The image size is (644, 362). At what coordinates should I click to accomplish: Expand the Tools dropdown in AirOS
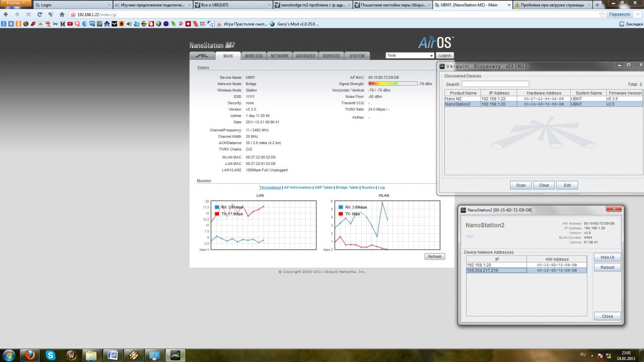(x=410, y=55)
